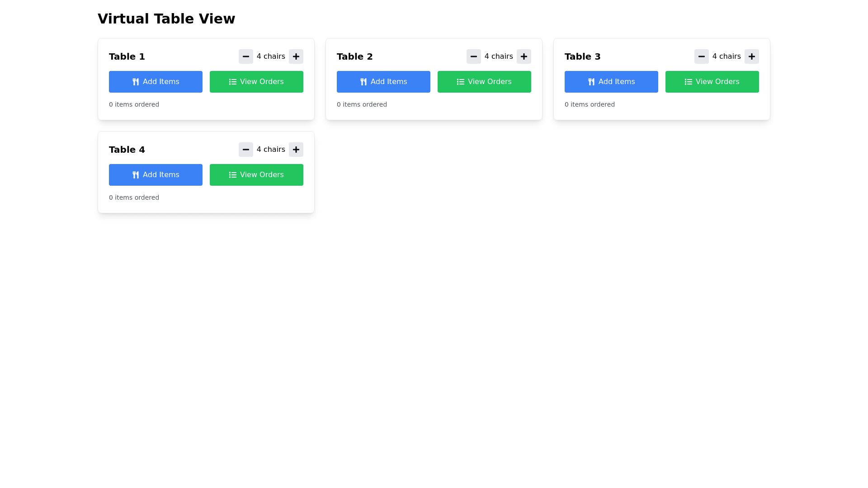
Task: Show Table 2's View Orders list
Action: (x=484, y=82)
